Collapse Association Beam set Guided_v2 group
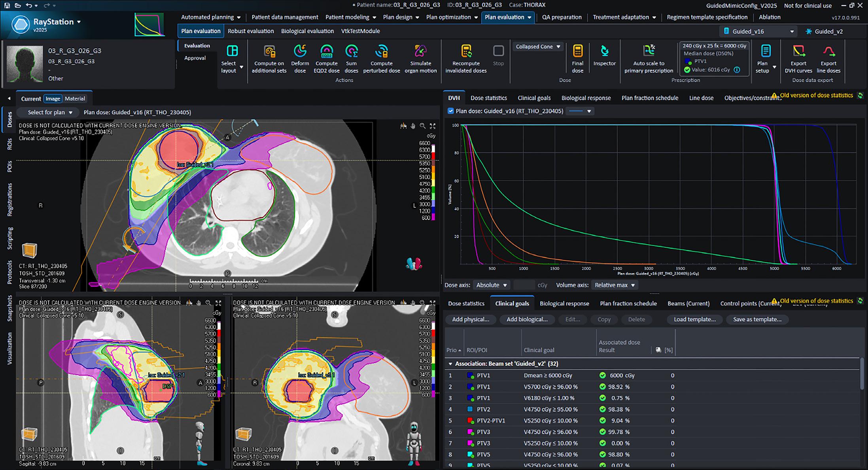 coord(450,364)
